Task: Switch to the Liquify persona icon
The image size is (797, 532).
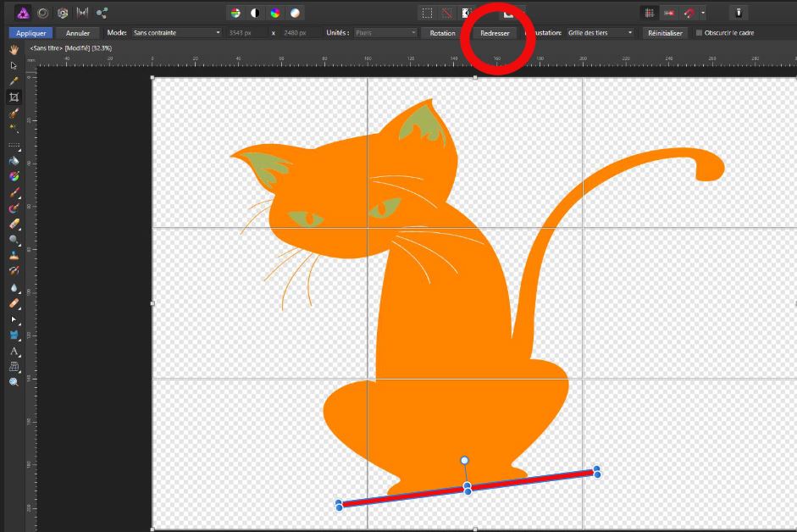Action: [43, 13]
